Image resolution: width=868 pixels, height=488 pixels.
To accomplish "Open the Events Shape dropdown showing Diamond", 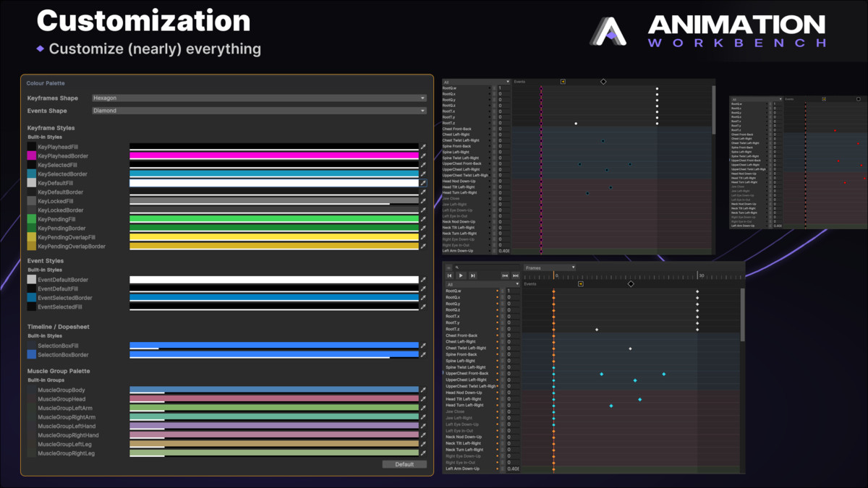I will (259, 111).
